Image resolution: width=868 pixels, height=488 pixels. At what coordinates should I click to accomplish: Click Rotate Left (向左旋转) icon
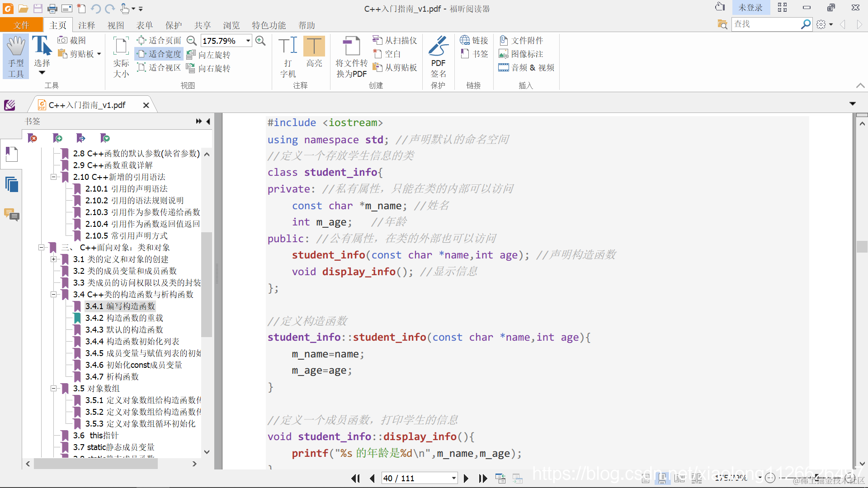click(x=191, y=55)
